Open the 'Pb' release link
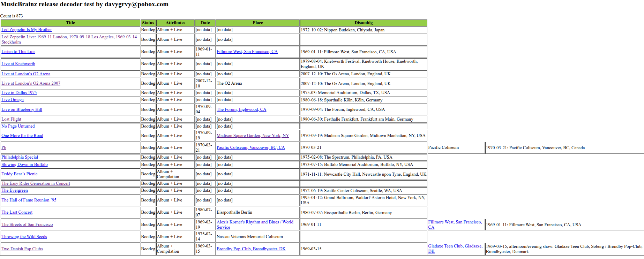This screenshot has width=644, height=259. click(4, 147)
